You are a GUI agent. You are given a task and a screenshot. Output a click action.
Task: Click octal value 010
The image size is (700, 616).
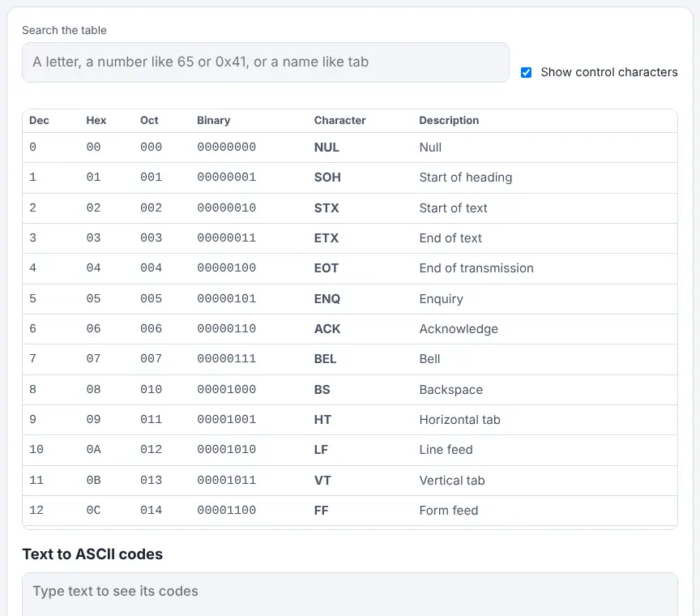pos(151,389)
